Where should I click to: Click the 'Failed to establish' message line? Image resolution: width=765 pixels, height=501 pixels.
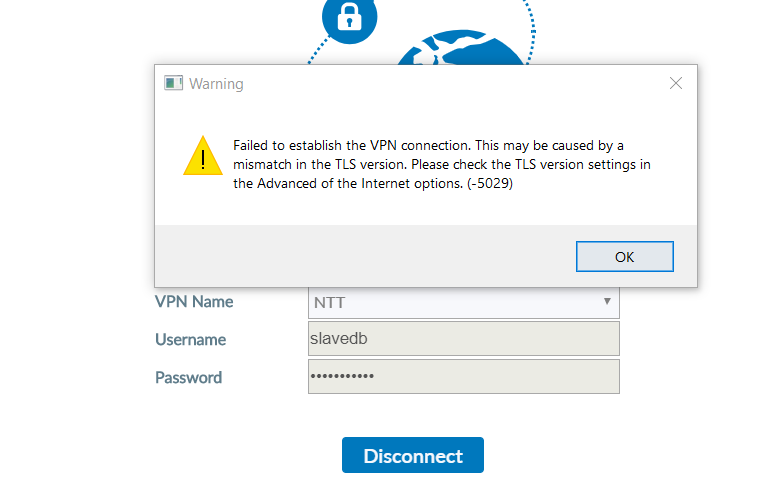point(428,145)
